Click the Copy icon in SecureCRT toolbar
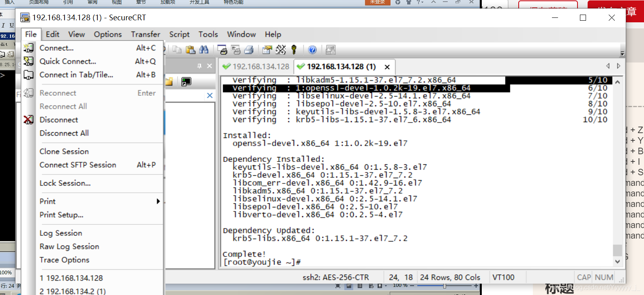This screenshot has height=295, width=644. (177, 50)
